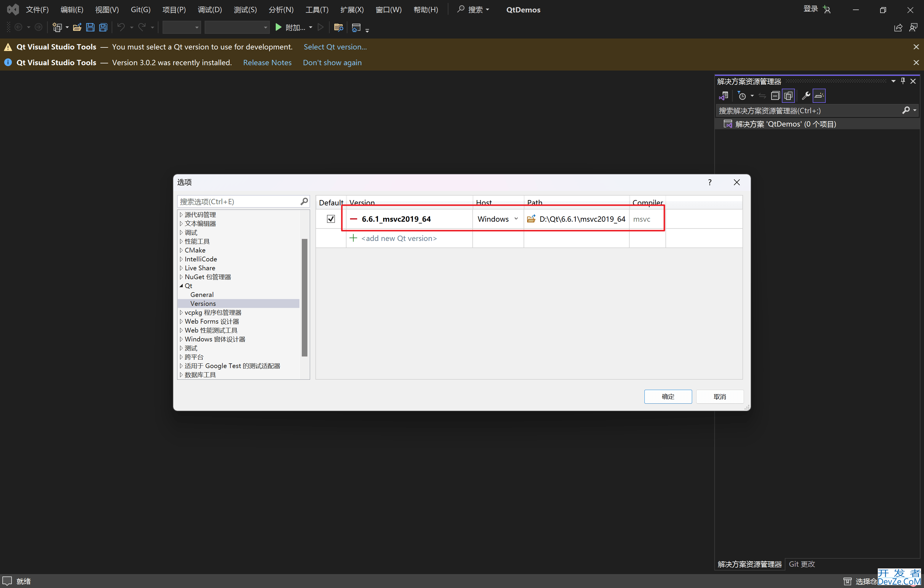Click the find in files folder icon
The image size is (924, 588).
pos(339,27)
